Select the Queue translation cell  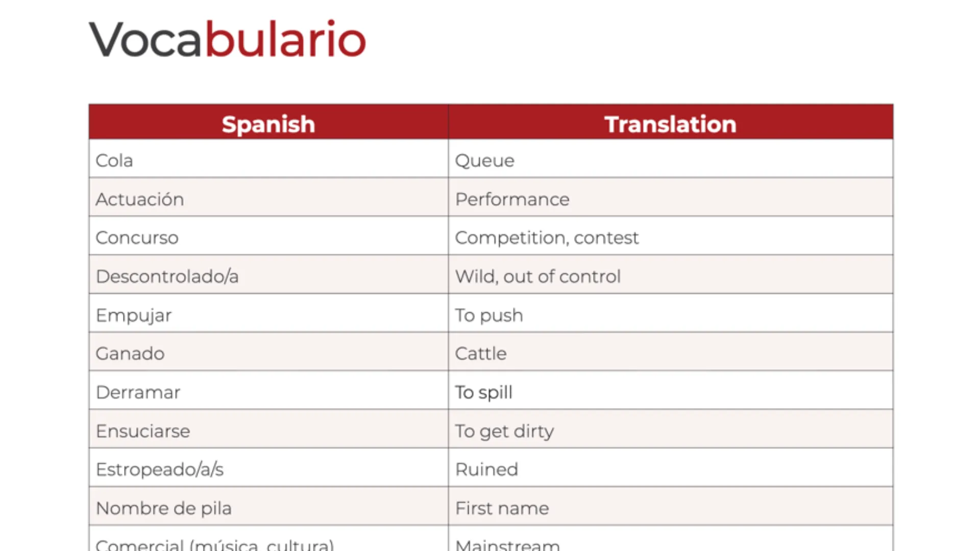[484, 160]
